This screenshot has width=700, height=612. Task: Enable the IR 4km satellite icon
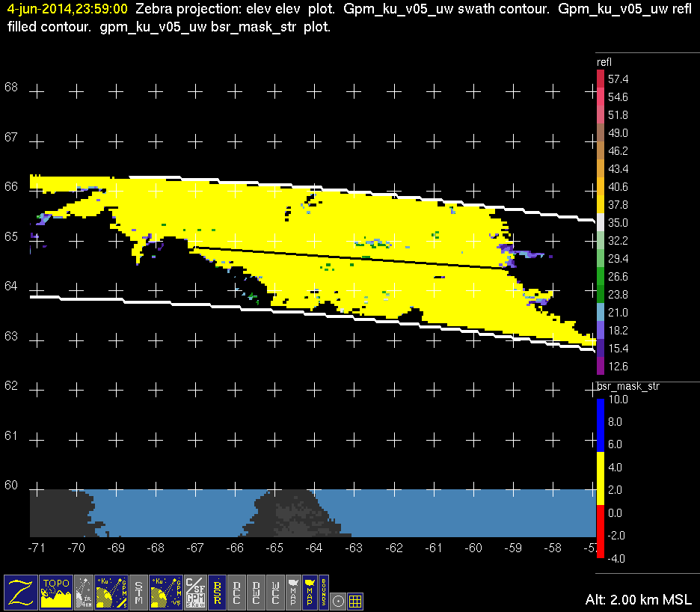[x=85, y=591]
